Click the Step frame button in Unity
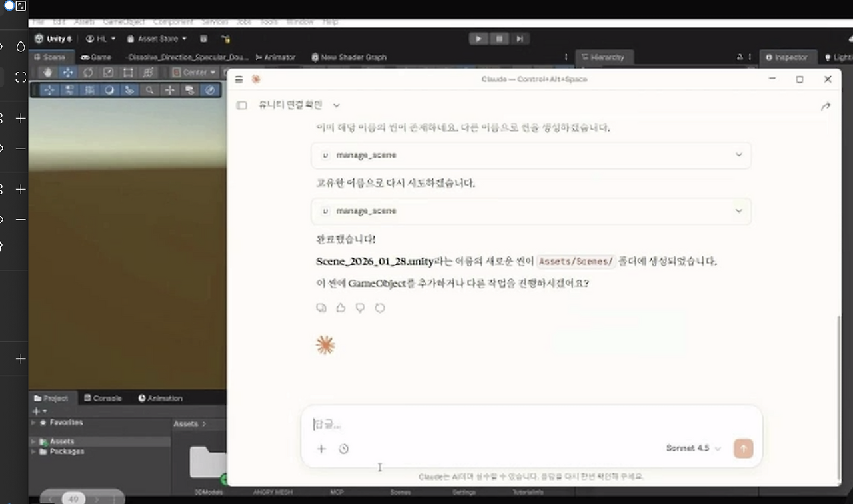Image resolution: width=853 pixels, height=504 pixels. click(x=520, y=39)
